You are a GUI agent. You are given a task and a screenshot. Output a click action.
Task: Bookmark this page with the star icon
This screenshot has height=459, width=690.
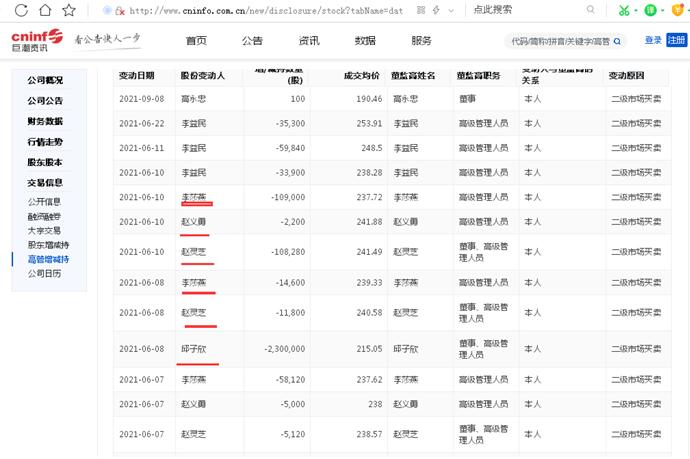(x=69, y=10)
